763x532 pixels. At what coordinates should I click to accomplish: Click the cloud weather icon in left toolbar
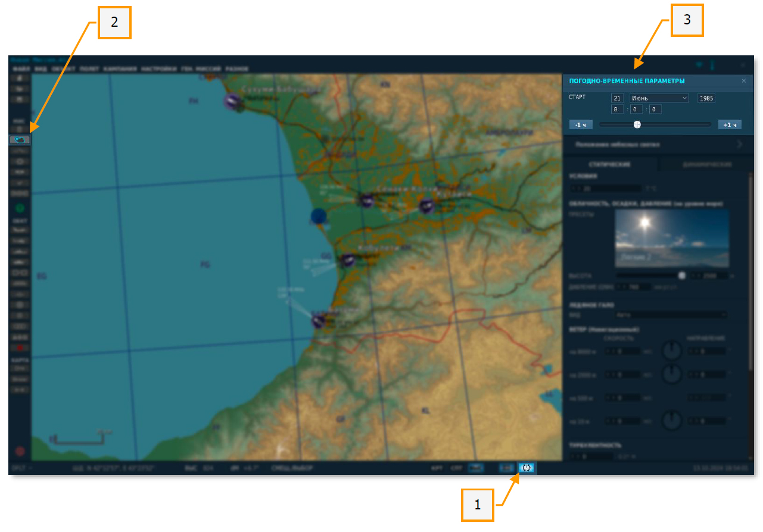pos(20,140)
